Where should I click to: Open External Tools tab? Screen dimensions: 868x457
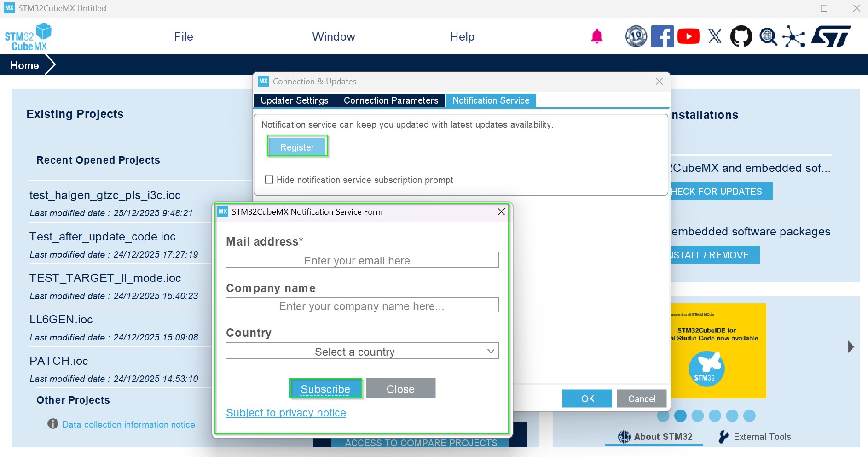tap(755, 437)
